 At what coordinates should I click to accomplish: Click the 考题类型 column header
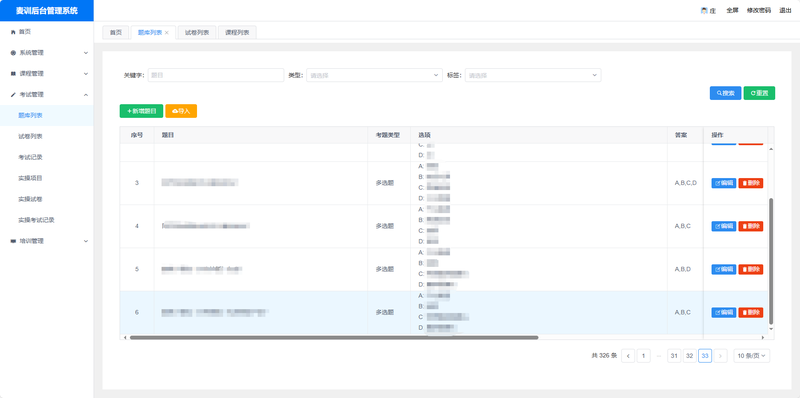point(389,135)
